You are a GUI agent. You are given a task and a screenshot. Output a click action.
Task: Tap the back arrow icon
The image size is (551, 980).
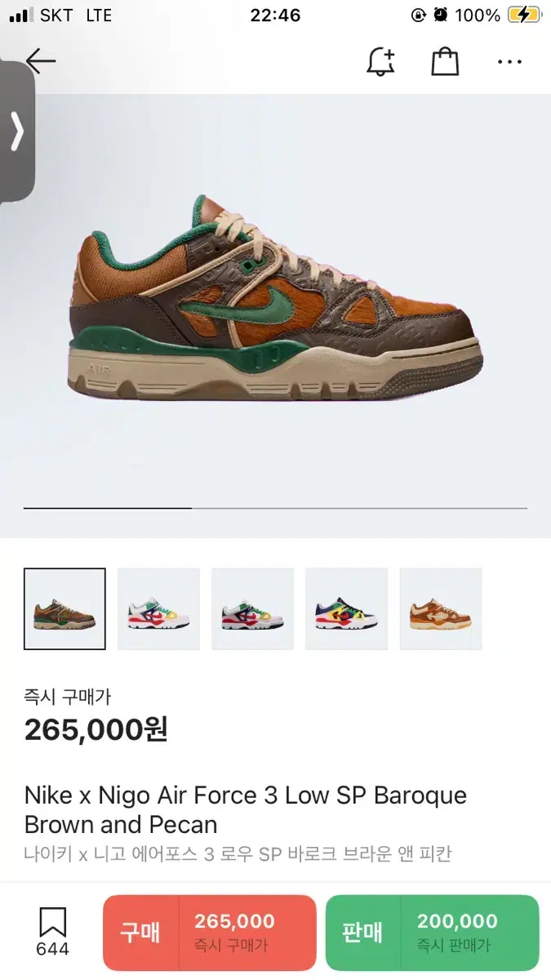40,61
